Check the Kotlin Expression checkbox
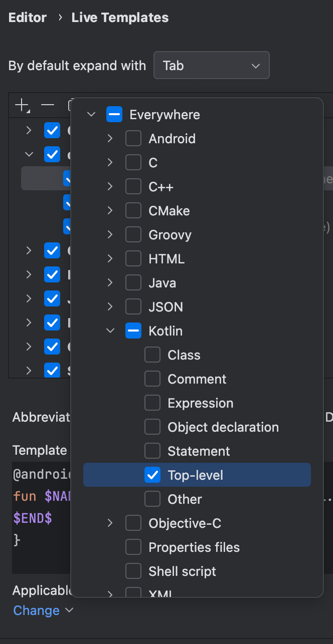Viewport: 333px width, 644px height. 152,403
